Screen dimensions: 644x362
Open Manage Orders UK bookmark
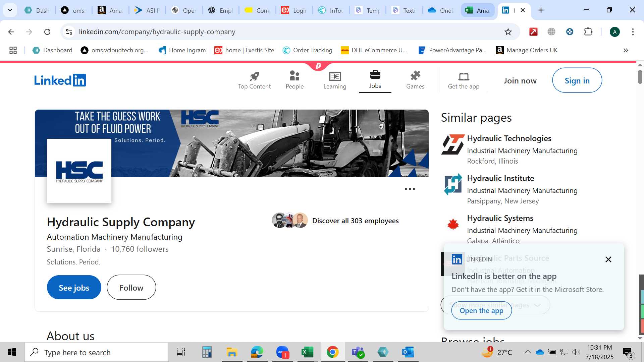coord(527,50)
